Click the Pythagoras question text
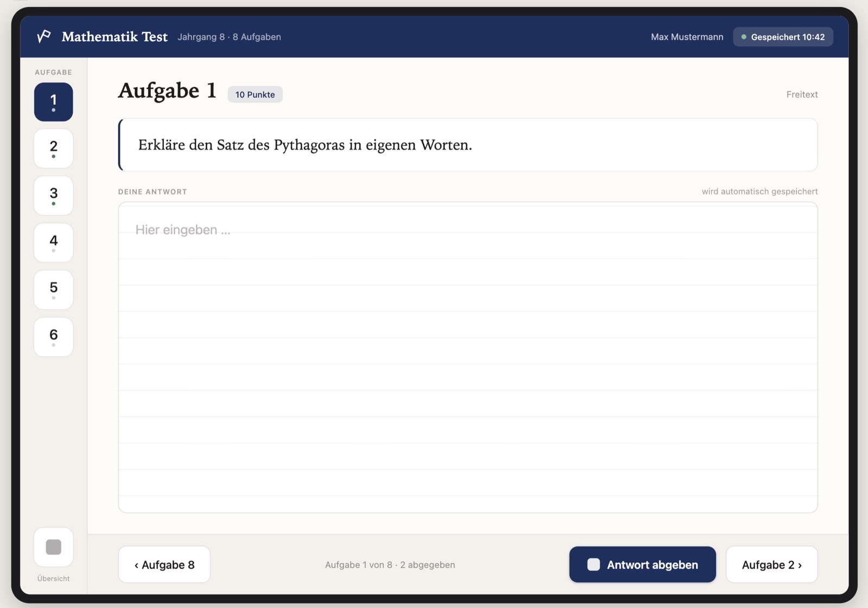 coord(305,145)
